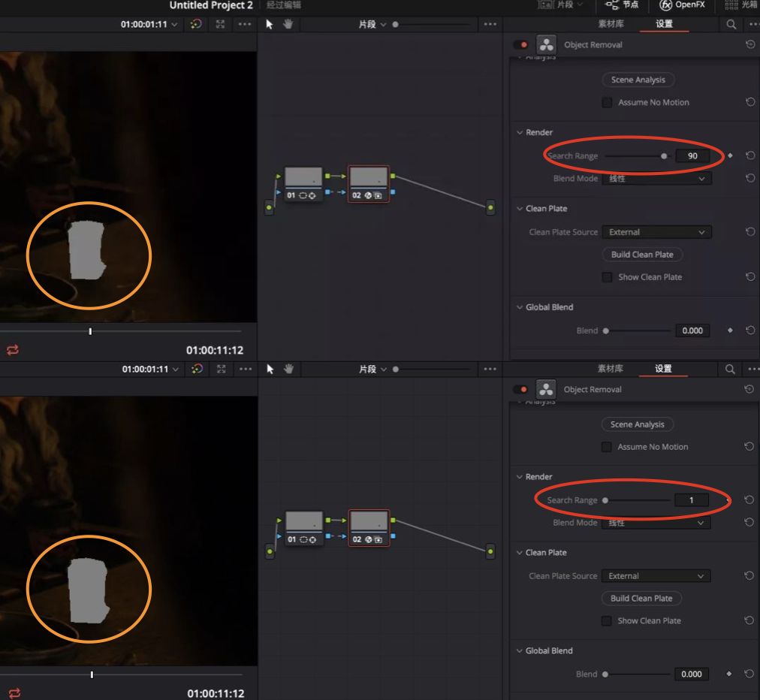This screenshot has width=760, height=700.
Task: Select the pointer tool in the upper screenshot
Action: coord(270,24)
